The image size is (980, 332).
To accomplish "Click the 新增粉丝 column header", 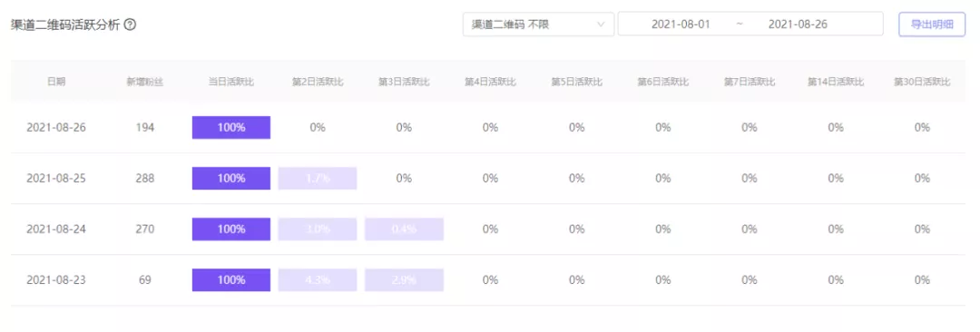I will [145, 82].
